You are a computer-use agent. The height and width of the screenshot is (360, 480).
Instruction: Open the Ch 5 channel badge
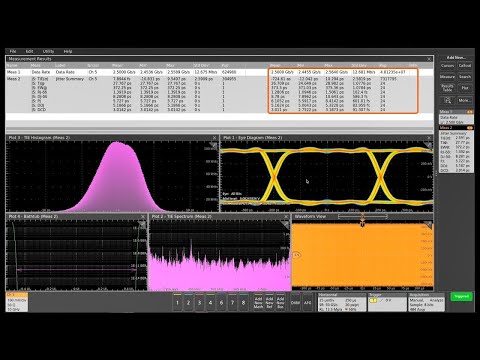17,302
